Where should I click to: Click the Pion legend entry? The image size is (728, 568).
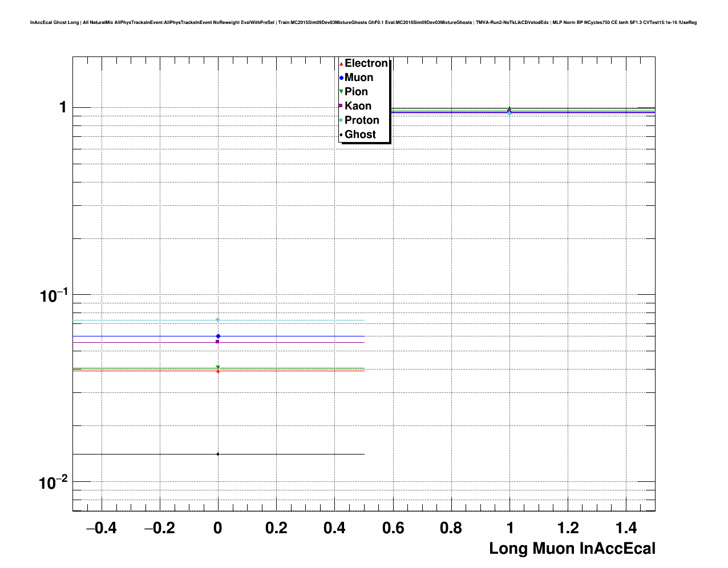click(x=354, y=92)
